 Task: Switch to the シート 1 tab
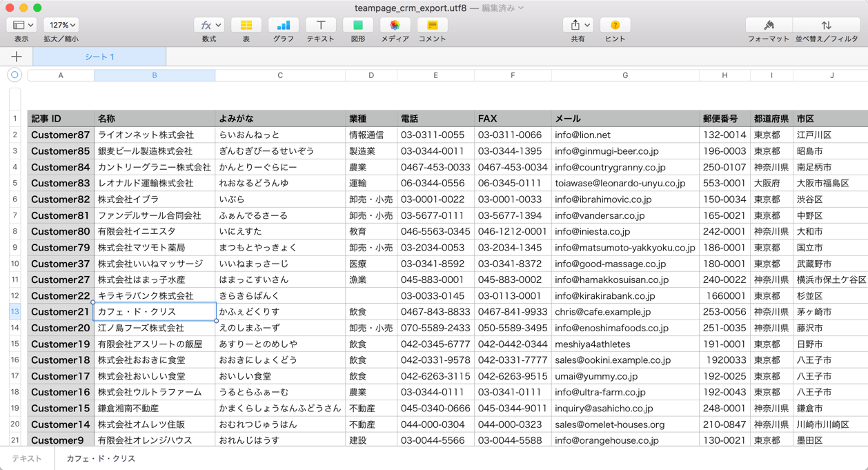click(x=99, y=57)
